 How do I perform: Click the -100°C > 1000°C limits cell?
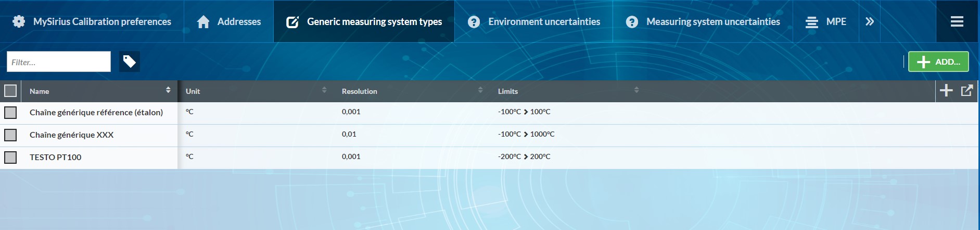pyautogui.click(x=526, y=134)
